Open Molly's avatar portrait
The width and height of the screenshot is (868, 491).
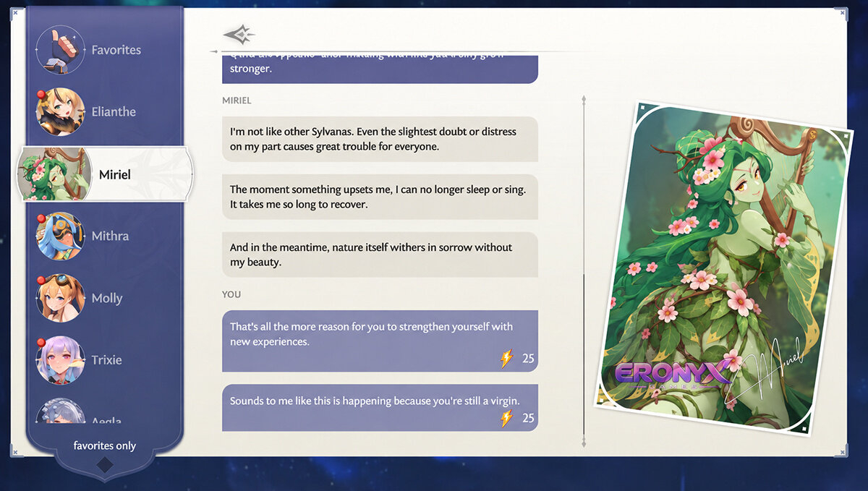(61, 298)
